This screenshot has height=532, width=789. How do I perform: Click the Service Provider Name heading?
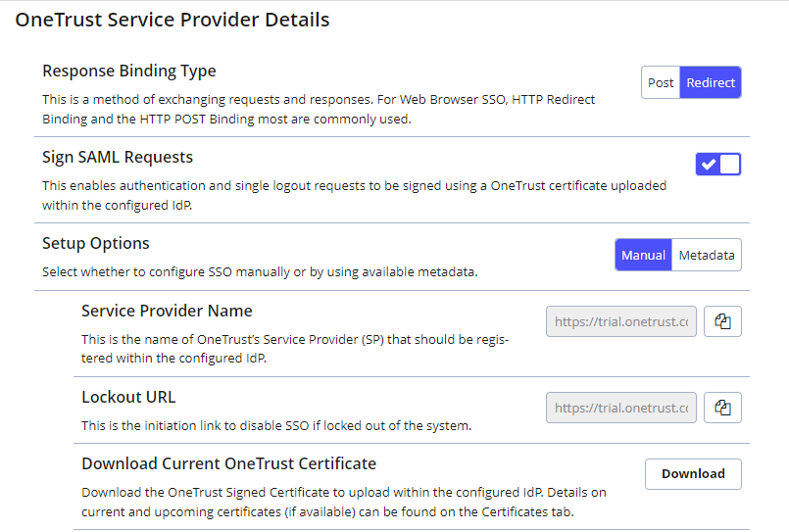pyautogui.click(x=167, y=311)
